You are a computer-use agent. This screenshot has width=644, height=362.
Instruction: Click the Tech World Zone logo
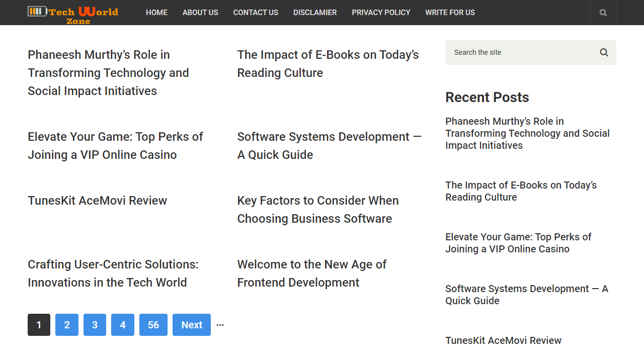[72, 13]
